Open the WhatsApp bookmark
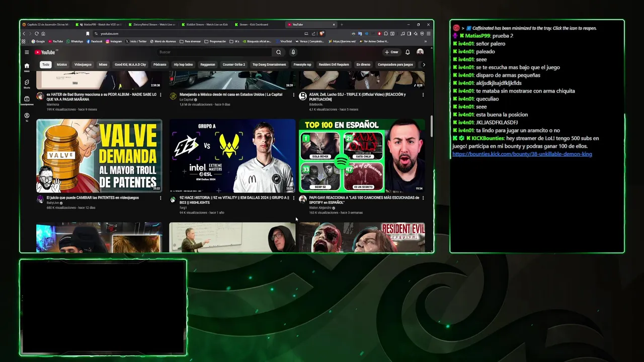 [74, 41]
